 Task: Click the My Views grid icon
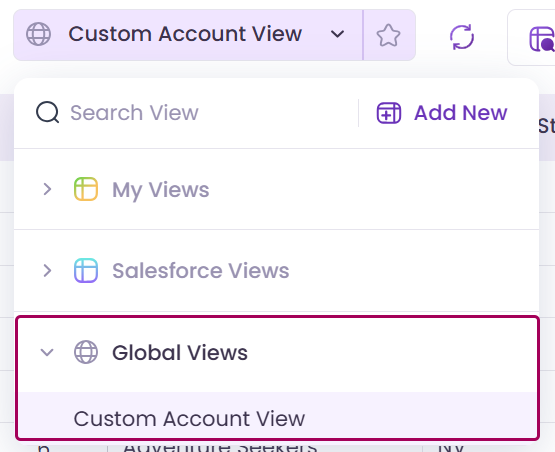[x=86, y=189]
